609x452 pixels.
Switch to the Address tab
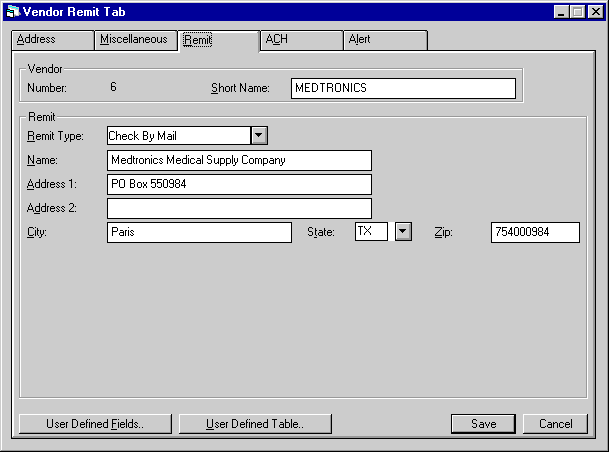click(52, 40)
